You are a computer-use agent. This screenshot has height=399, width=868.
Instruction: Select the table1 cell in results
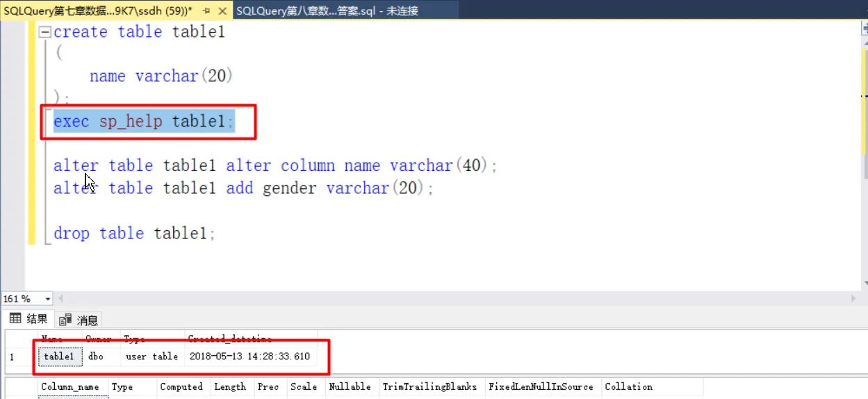click(59, 357)
